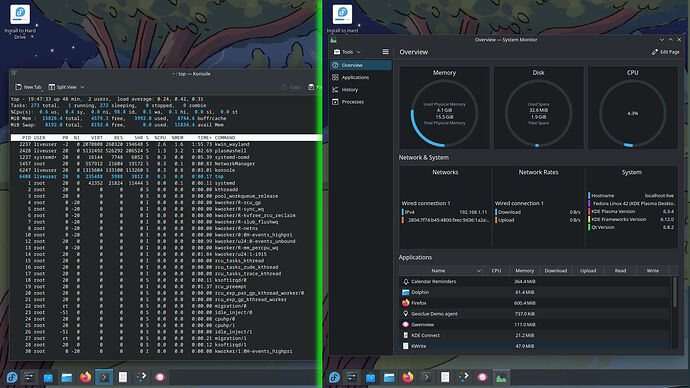690x388 pixels.
Task: Switch to the Applications page in sidebar
Action: tap(361, 77)
